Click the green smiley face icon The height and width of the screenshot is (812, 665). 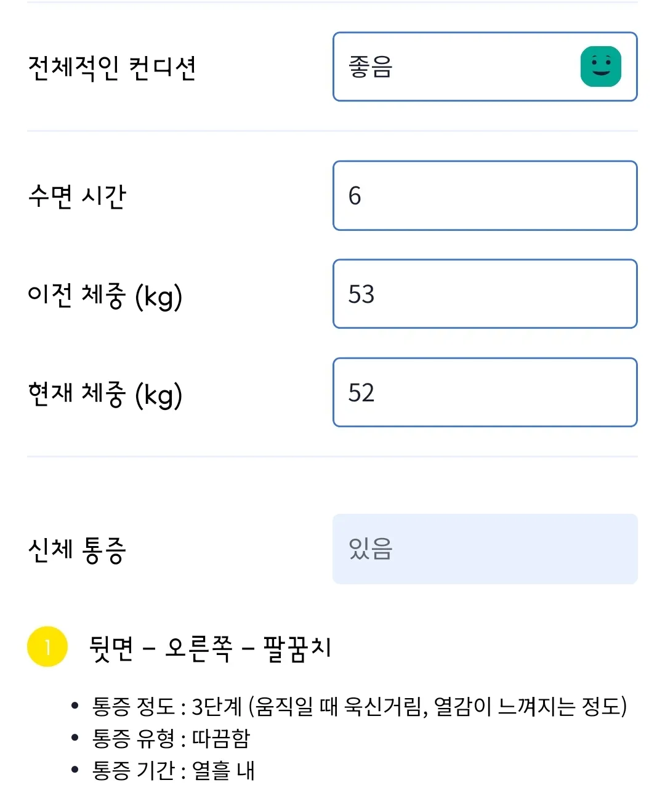point(600,66)
